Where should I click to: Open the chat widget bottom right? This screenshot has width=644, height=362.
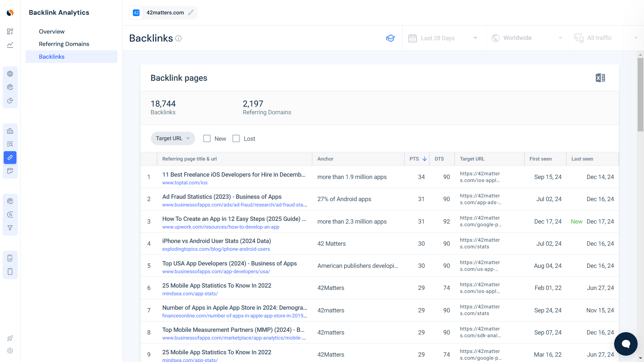(626, 344)
